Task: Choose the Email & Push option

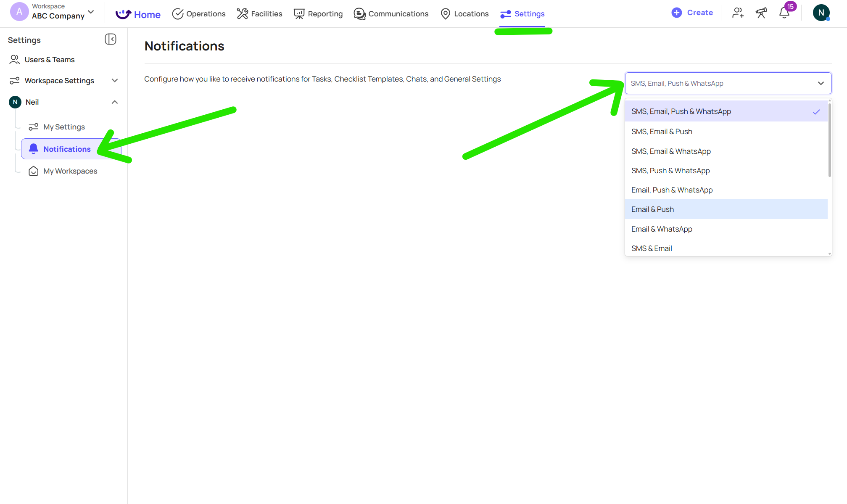Action: point(726,209)
